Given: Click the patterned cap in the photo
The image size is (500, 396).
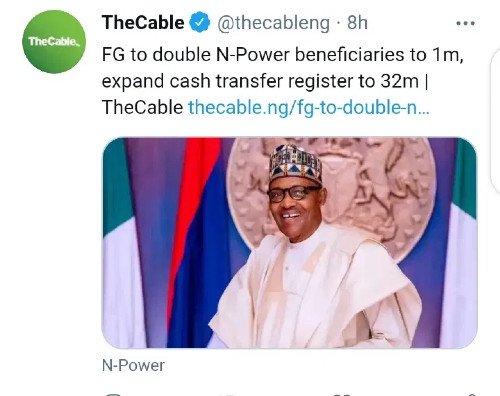Looking at the screenshot, I should [295, 163].
